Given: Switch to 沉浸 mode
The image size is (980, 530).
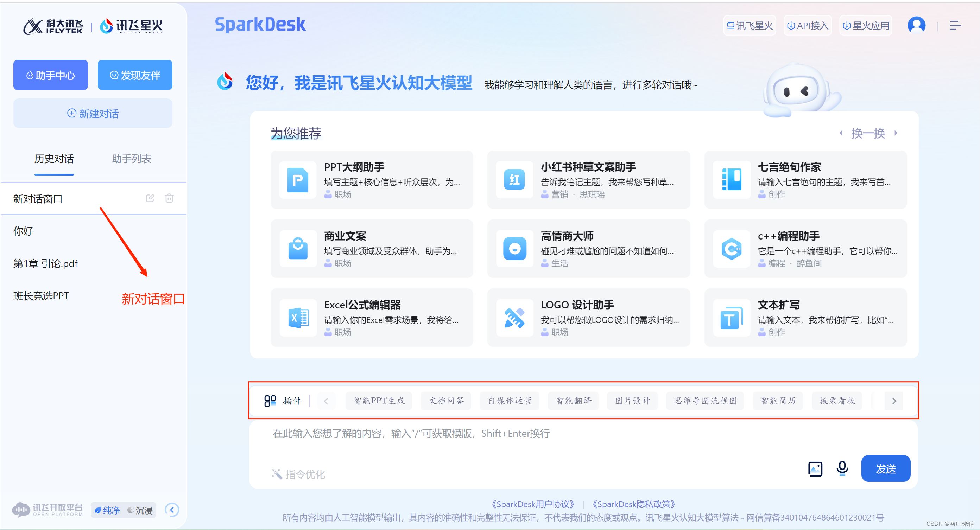Looking at the screenshot, I should 140,510.
